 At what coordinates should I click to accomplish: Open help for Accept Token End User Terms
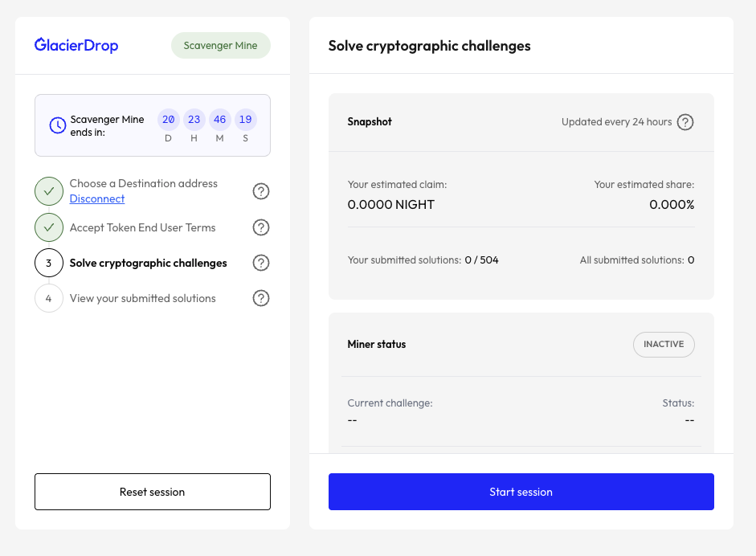pos(260,227)
